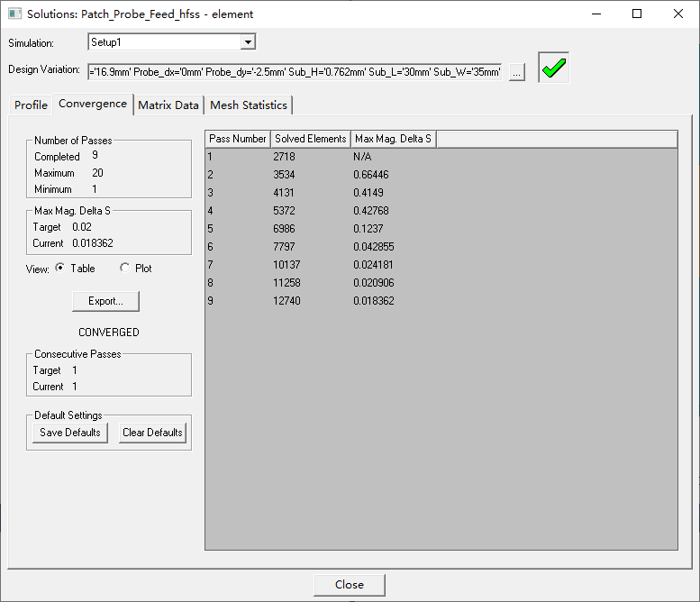Maximize the Solutions window

[x=637, y=14]
